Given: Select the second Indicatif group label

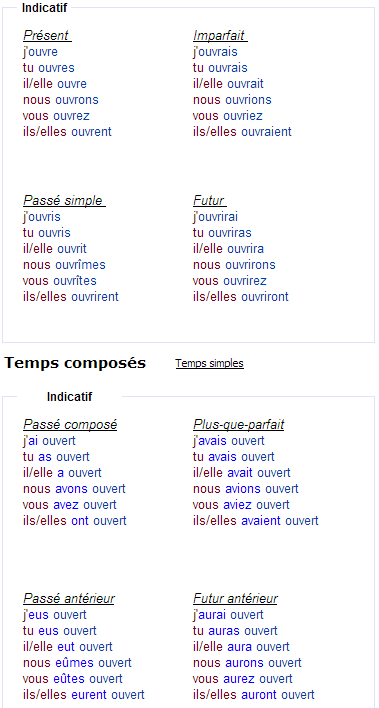Looking at the screenshot, I should [70, 397].
